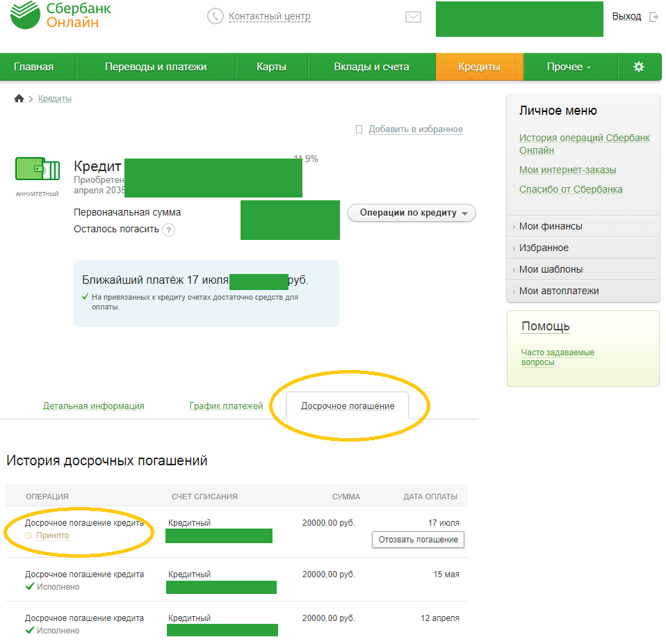Expand the Прочее menu
The image size is (666, 644).
click(x=569, y=67)
